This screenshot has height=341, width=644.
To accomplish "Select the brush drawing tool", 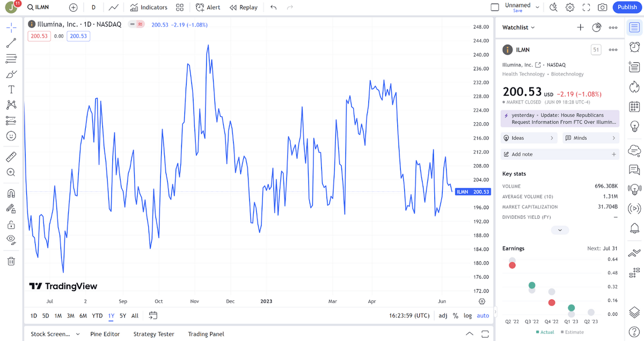I will pos(11,74).
